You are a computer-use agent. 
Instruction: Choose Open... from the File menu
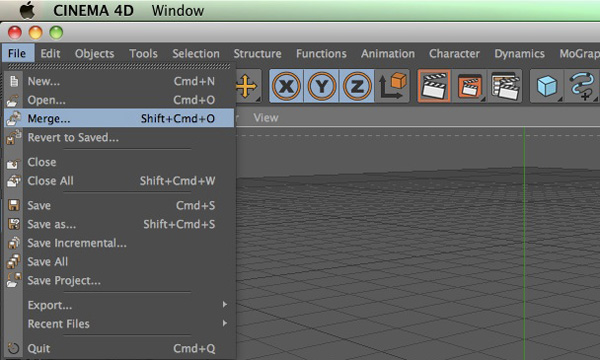pos(119,100)
